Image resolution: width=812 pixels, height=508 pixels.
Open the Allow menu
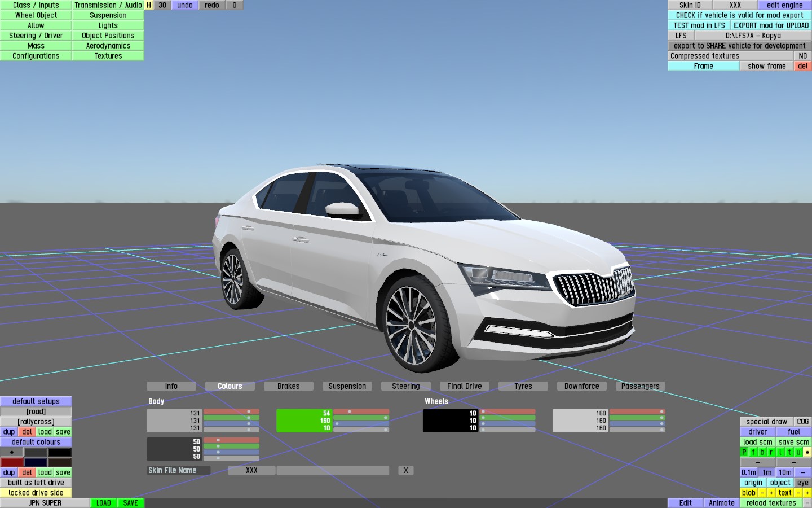pos(36,25)
